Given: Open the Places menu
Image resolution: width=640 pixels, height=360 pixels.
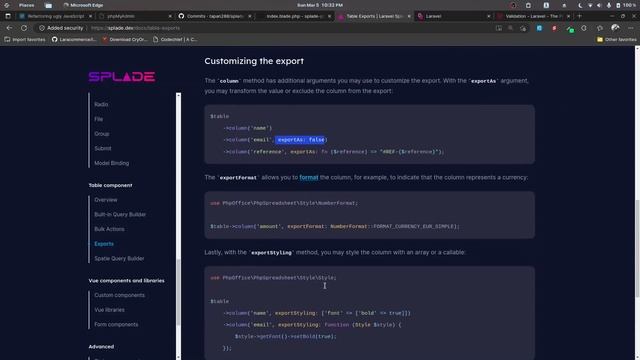Looking at the screenshot, I should (27, 5).
